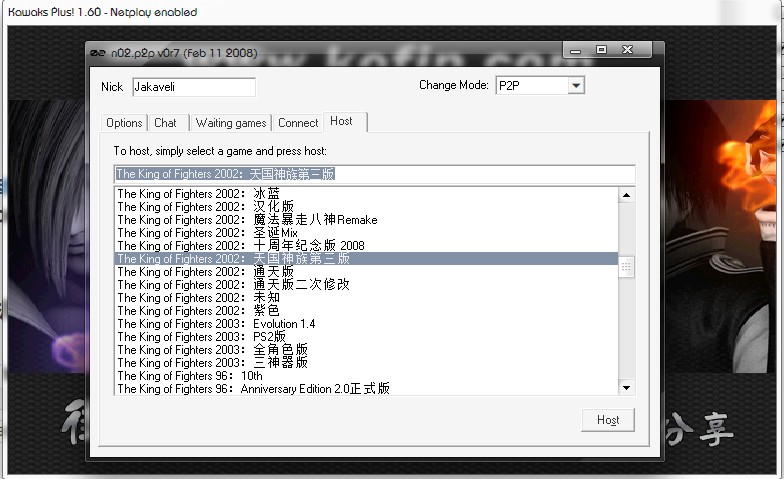The image size is (784, 479).
Task: Close the n02.p2p dialog
Action: click(628, 50)
